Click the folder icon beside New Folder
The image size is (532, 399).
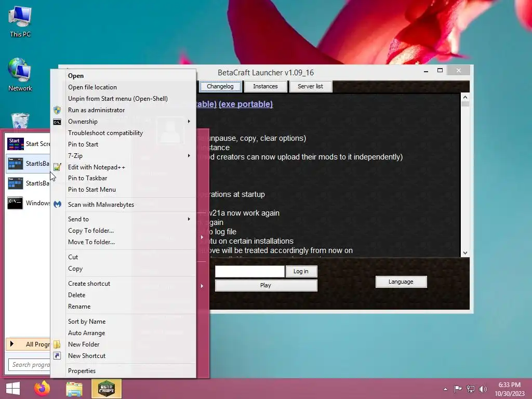(57, 344)
